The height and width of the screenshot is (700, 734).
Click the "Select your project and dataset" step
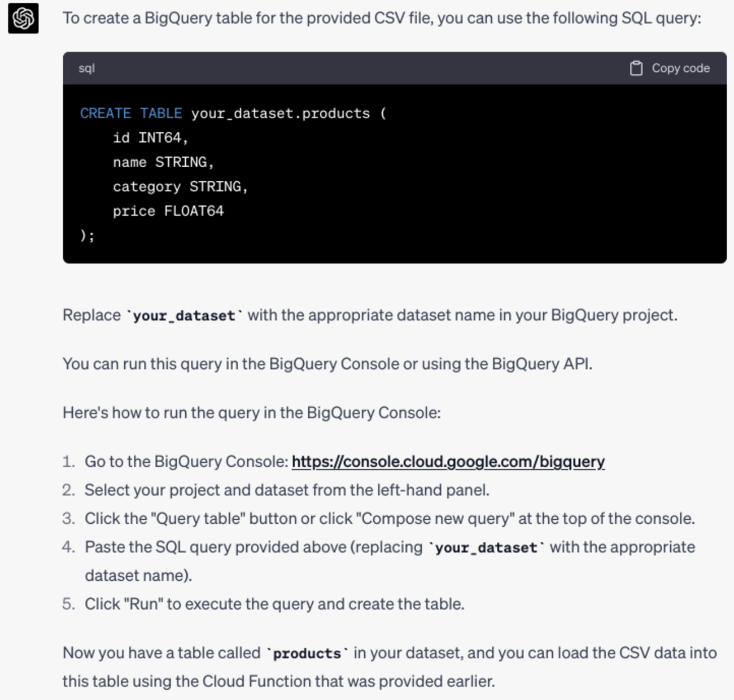287,490
